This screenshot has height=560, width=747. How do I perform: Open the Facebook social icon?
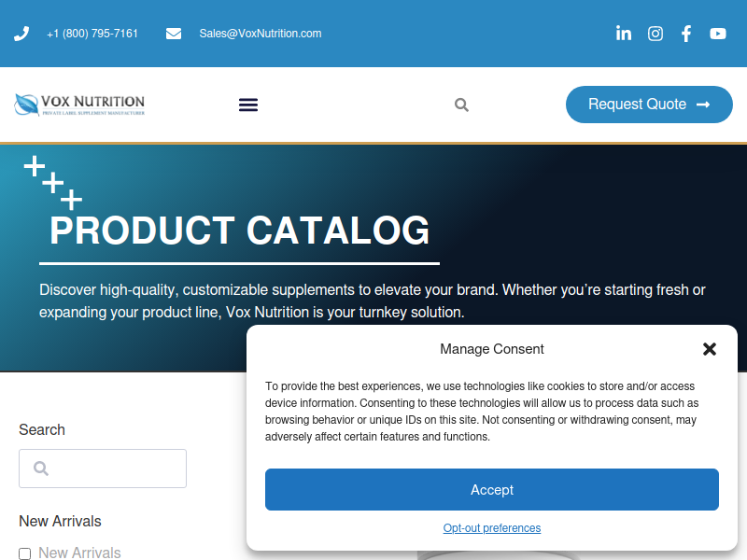tap(686, 34)
